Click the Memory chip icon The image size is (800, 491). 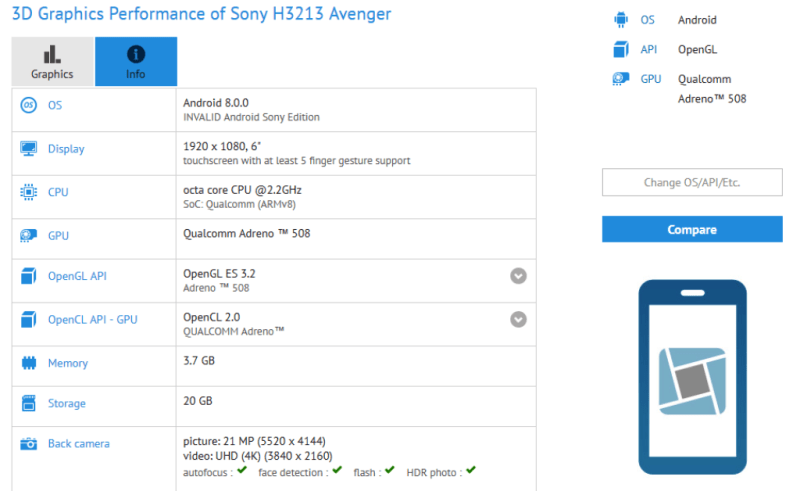pos(29,363)
